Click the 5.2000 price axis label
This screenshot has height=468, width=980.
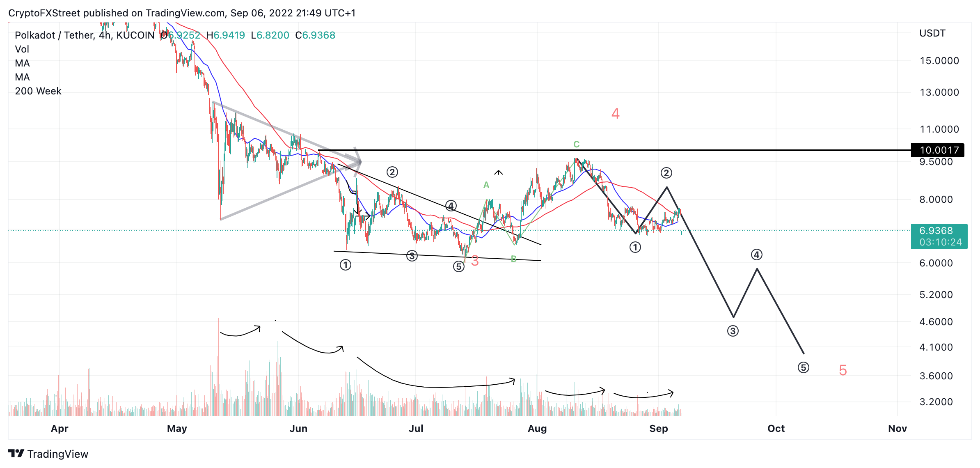point(936,295)
